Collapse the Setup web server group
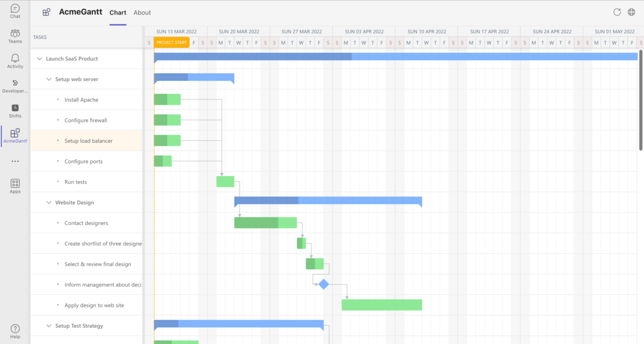The height and width of the screenshot is (344, 644). [x=48, y=79]
